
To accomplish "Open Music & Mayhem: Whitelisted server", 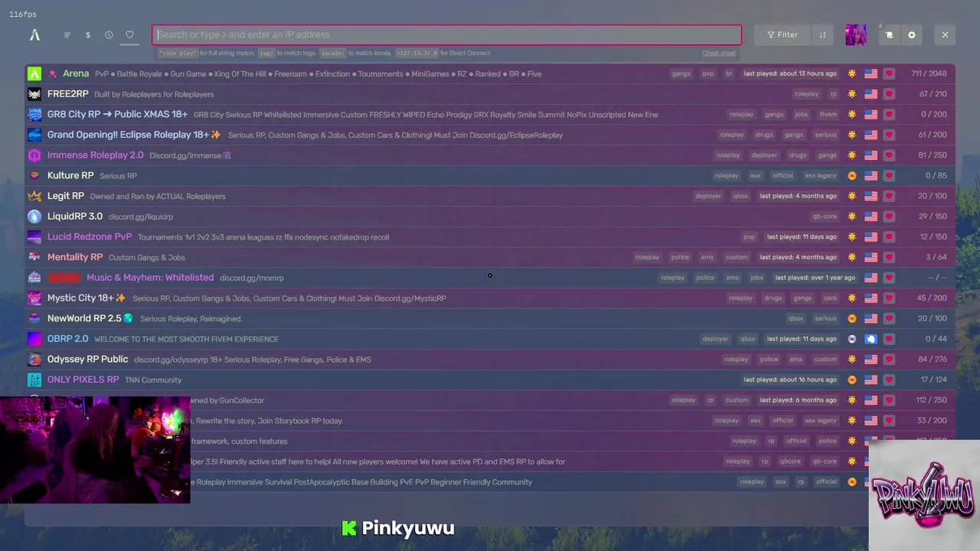I will click(x=490, y=278).
